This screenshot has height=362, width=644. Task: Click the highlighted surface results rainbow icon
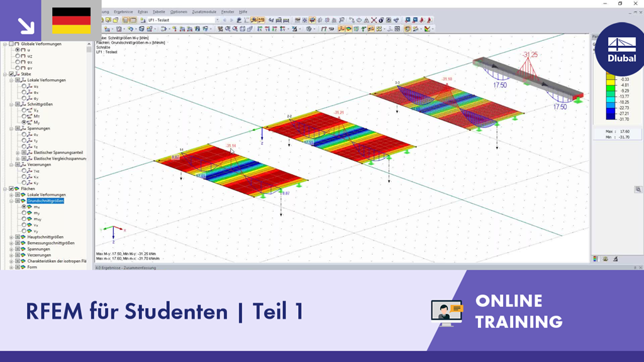click(348, 29)
